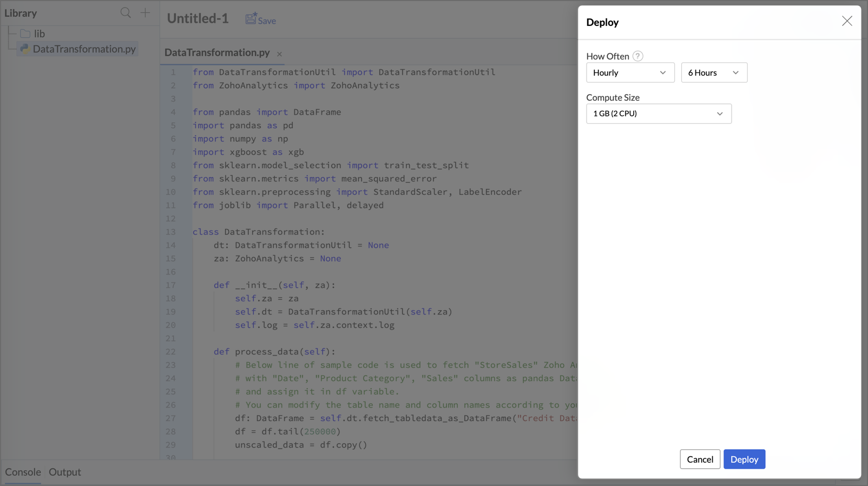Viewport: 868px width, 486px height.
Task: Close the DataTransformation.py tab
Action: [279, 54]
